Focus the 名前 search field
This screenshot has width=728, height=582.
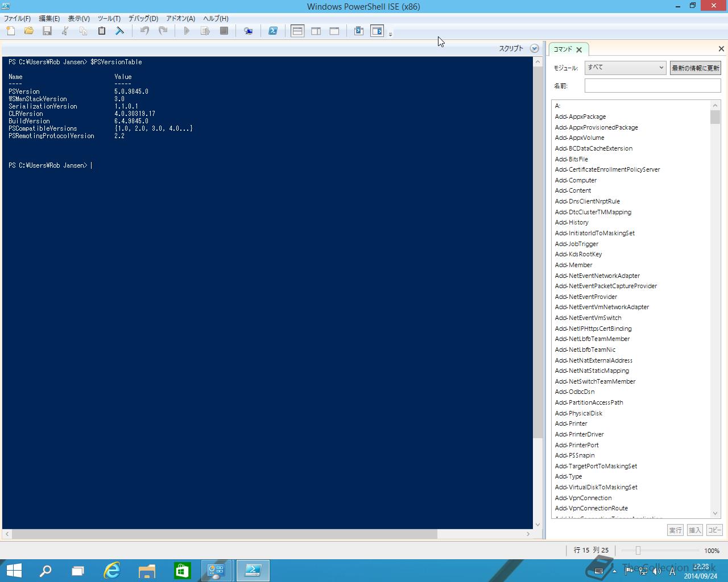[x=652, y=86]
